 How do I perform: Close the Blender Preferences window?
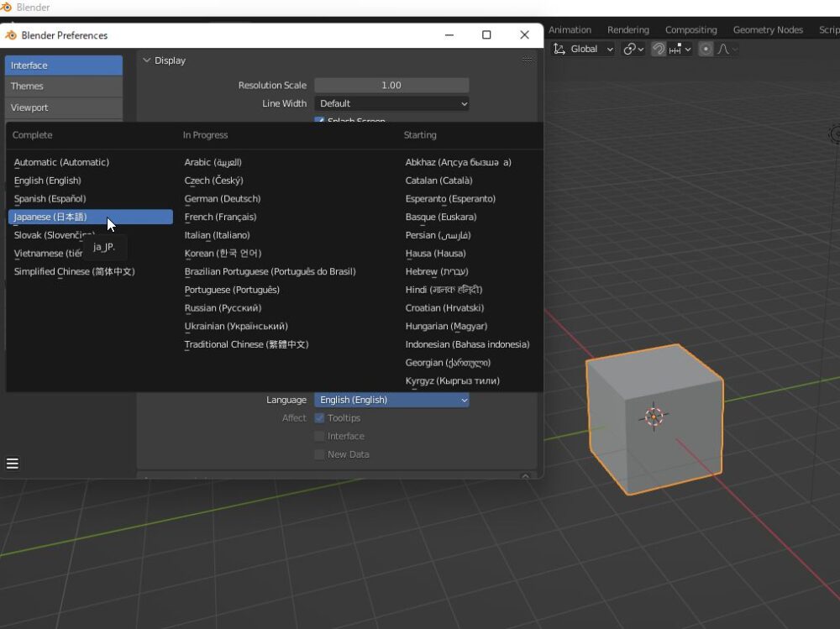tap(524, 34)
